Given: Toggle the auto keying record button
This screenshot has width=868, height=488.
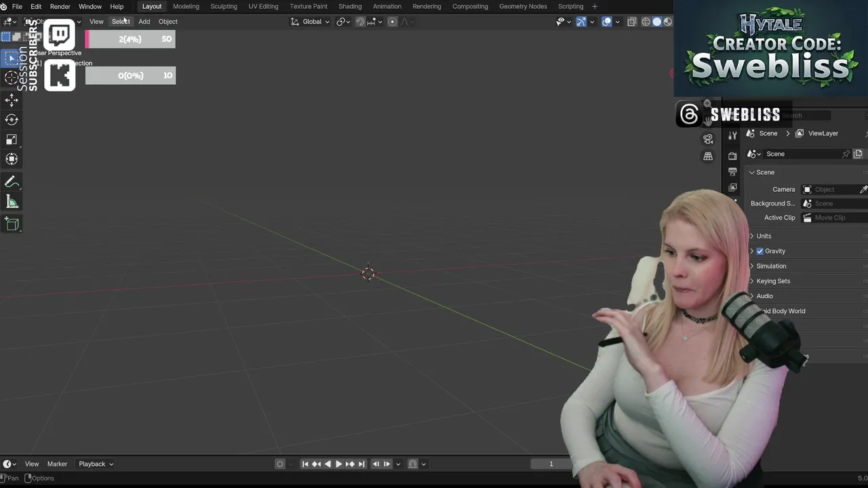Looking at the screenshot, I should [x=279, y=464].
